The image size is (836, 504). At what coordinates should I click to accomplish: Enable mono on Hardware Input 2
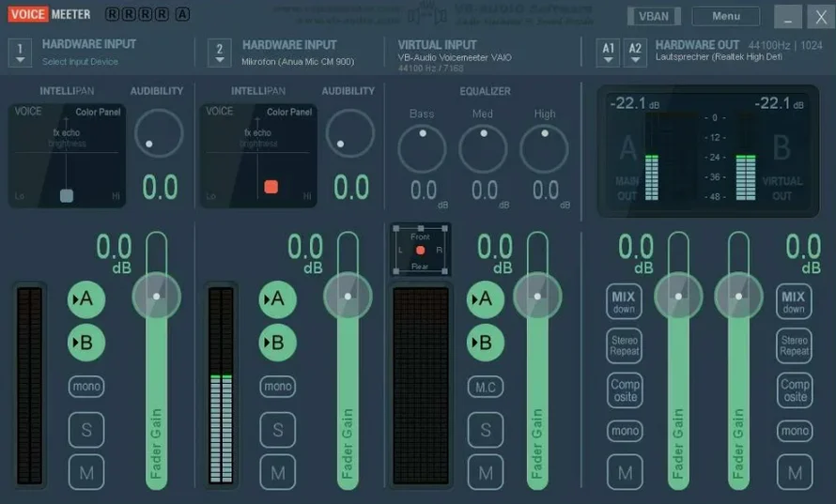[x=278, y=387]
